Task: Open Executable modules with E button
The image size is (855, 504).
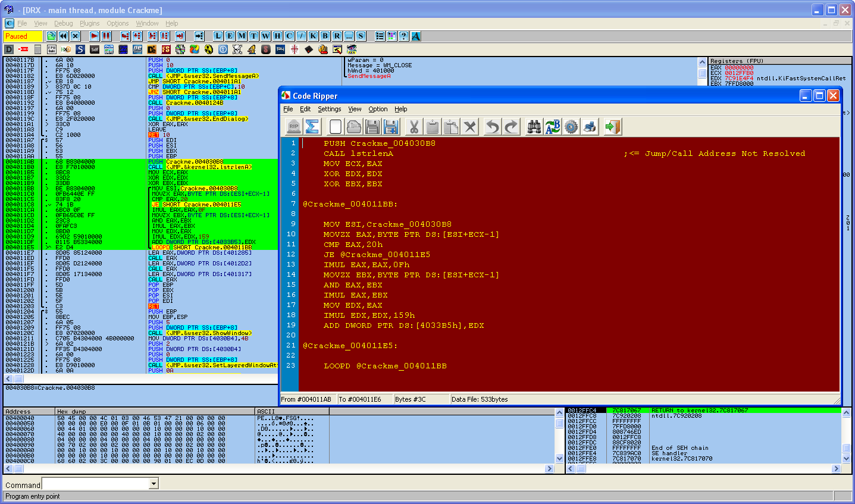Action: tap(230, 36)
